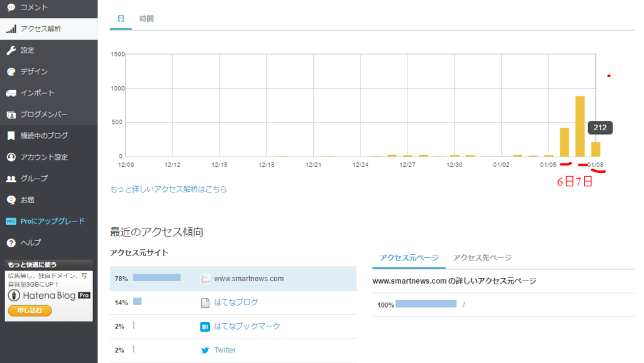Open グループ in the sidebar
The image size is (644, 363).
34,178
